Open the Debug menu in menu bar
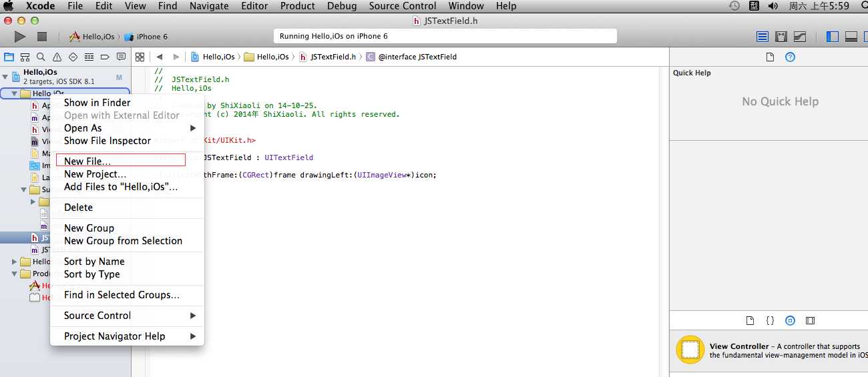The height and width of the screenshot is (377, 868). tap(342, 6)
